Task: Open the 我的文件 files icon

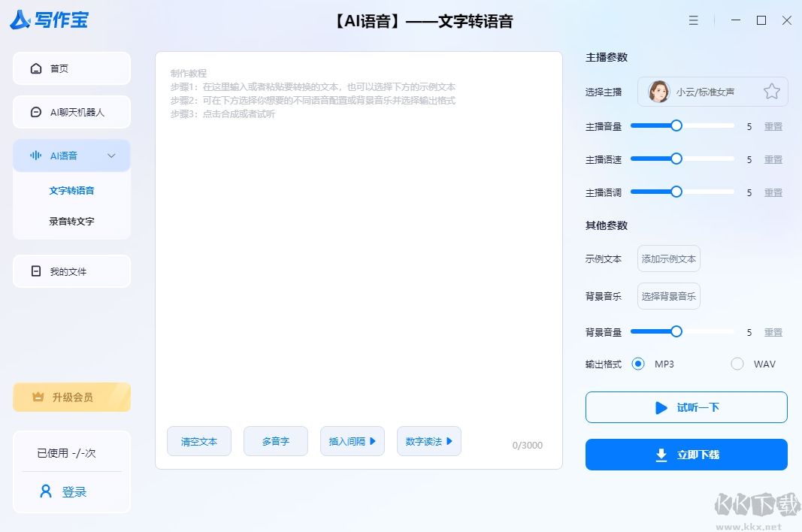Action: pyautogui.click(x=35, y=271)
